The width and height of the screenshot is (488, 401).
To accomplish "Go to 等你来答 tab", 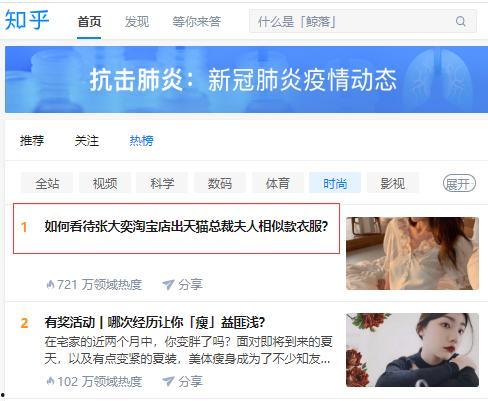I will coord(197,22).
